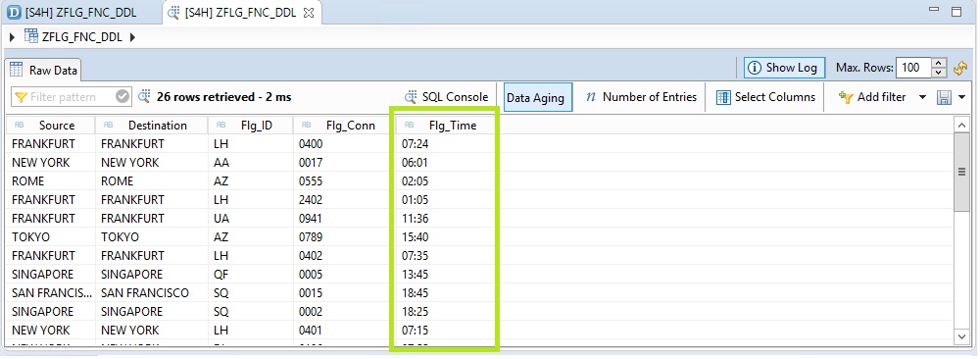Toggle the Show Log button

(784, 68)
